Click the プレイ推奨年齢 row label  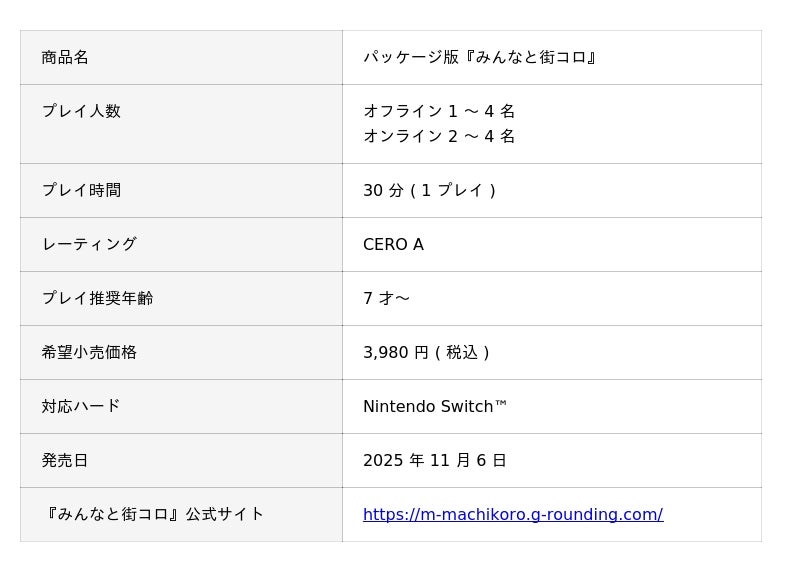coord(97,299)
